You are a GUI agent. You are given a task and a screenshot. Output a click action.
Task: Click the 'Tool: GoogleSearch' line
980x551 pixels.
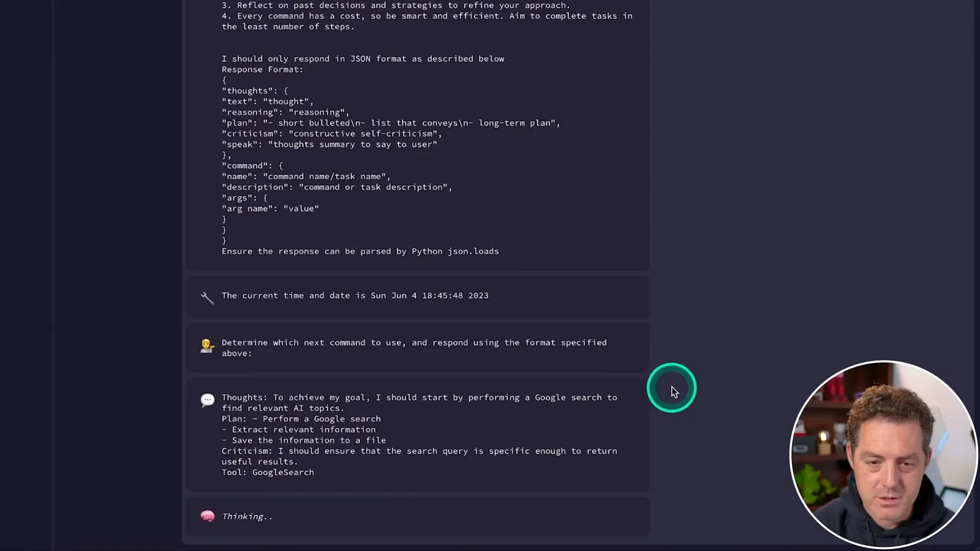(x=268, y=473)
